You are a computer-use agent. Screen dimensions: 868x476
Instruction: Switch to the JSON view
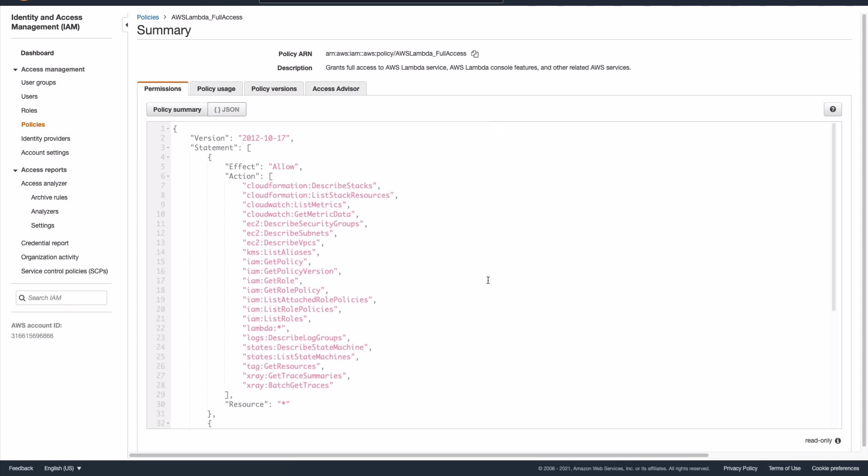tap(227, 109)
